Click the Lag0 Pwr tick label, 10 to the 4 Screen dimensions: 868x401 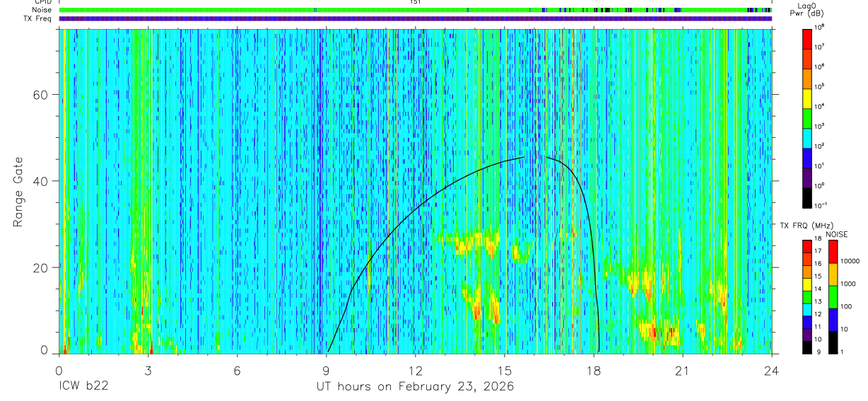[820, 106]
